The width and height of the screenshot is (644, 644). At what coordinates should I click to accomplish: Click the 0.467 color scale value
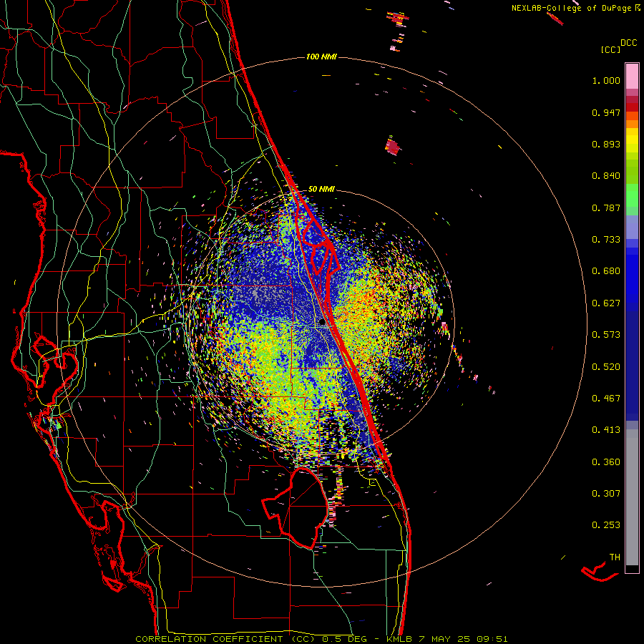[606, 399]
